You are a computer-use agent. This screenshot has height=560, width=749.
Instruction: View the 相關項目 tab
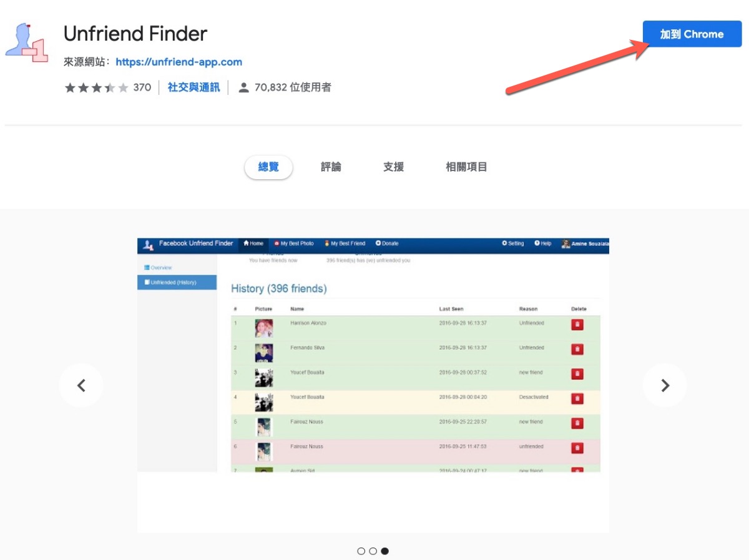pyautogui.click(x=466, y=167)
